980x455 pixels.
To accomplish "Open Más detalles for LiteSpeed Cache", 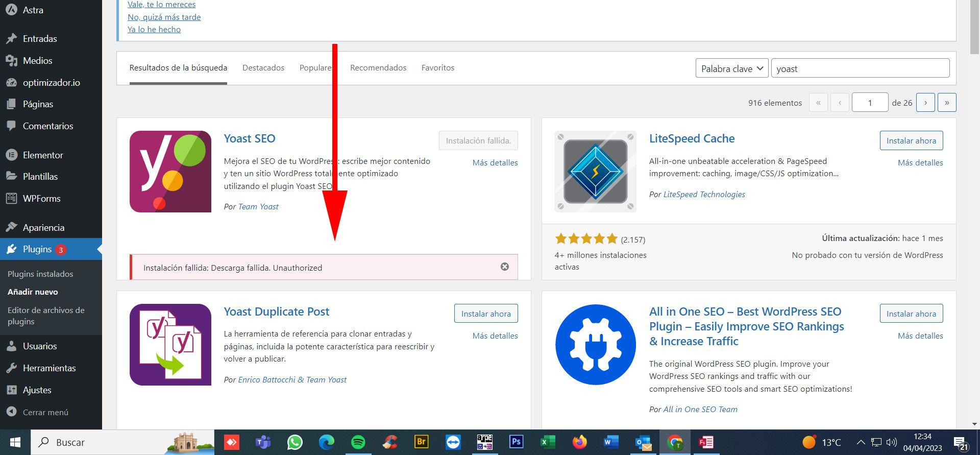I will pos(920,163).
